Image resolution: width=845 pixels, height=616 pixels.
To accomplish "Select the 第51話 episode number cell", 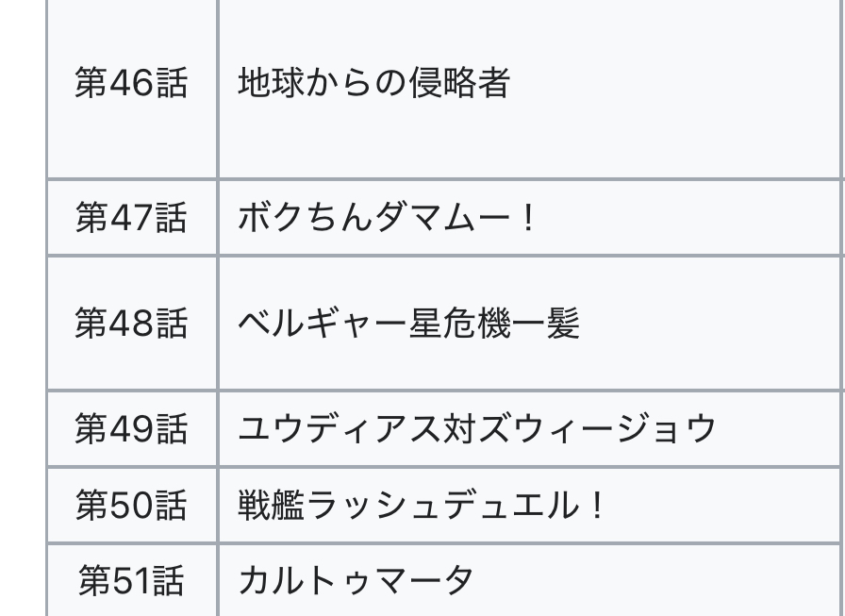I will (x=131, y=580).
